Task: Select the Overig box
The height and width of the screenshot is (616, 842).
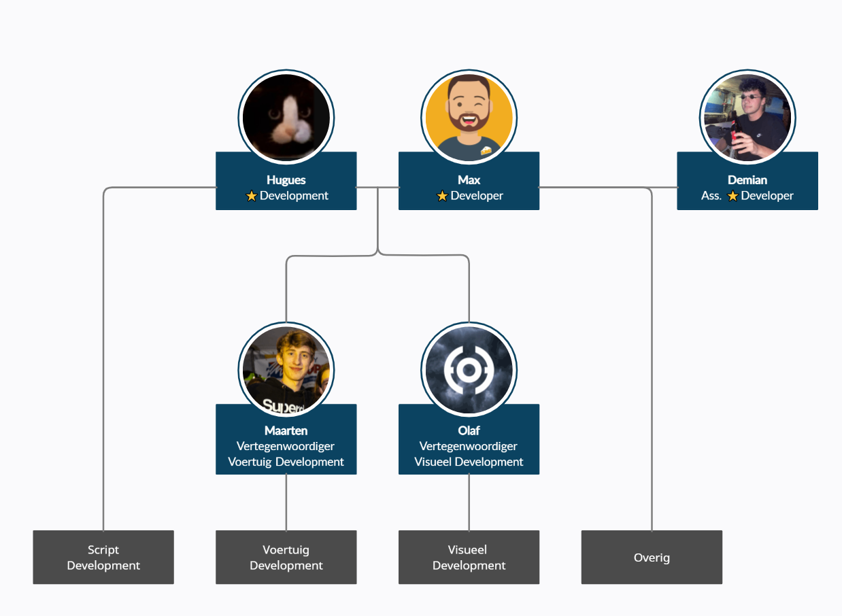Action: click(652, 557)
